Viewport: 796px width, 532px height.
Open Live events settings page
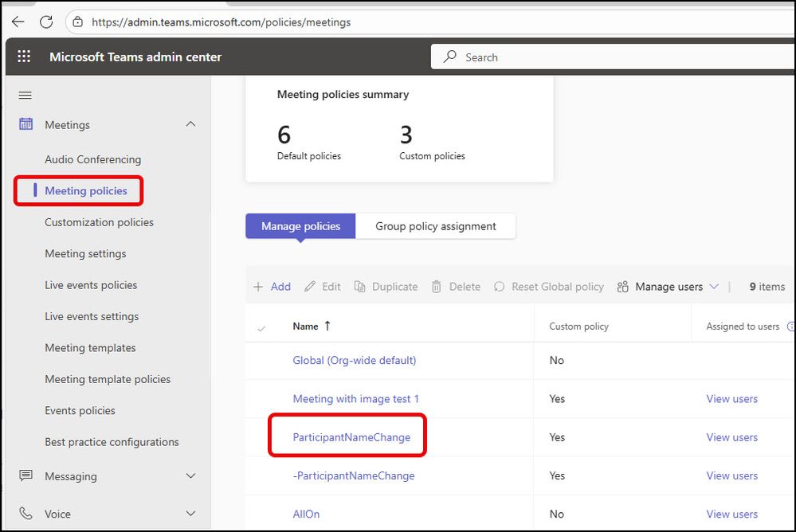pos(92,317)
